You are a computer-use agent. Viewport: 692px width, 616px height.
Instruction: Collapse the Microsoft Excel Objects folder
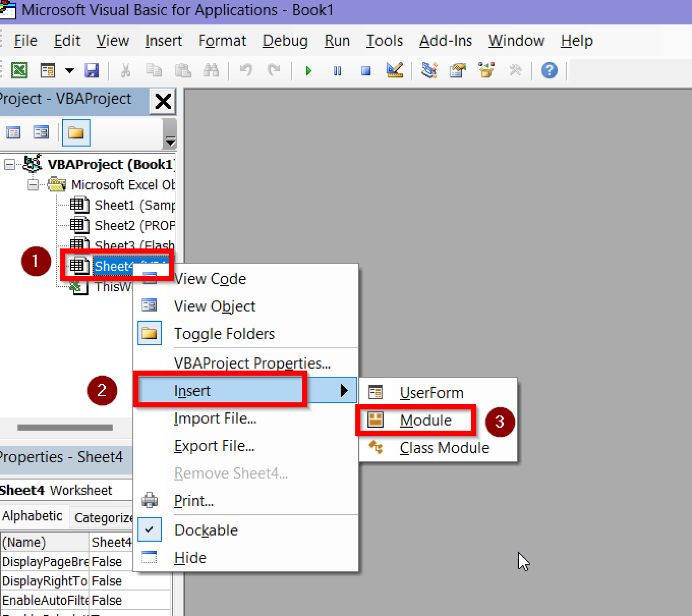pos(32,185)
